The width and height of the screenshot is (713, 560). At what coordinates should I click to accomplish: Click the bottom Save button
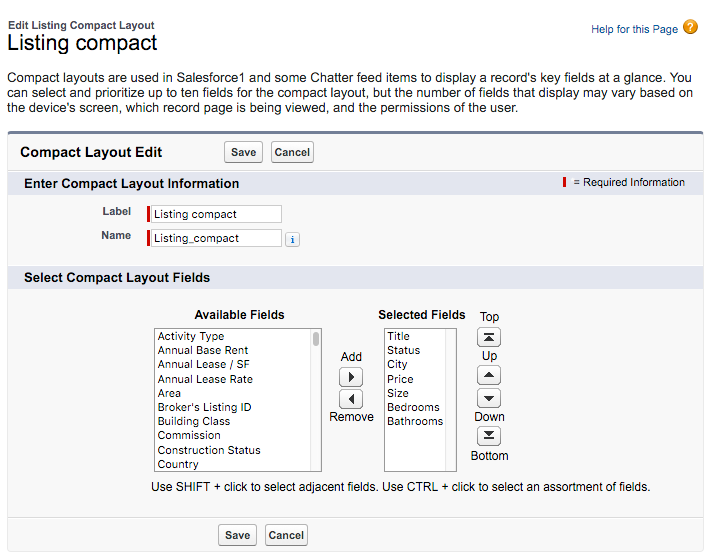237,535
